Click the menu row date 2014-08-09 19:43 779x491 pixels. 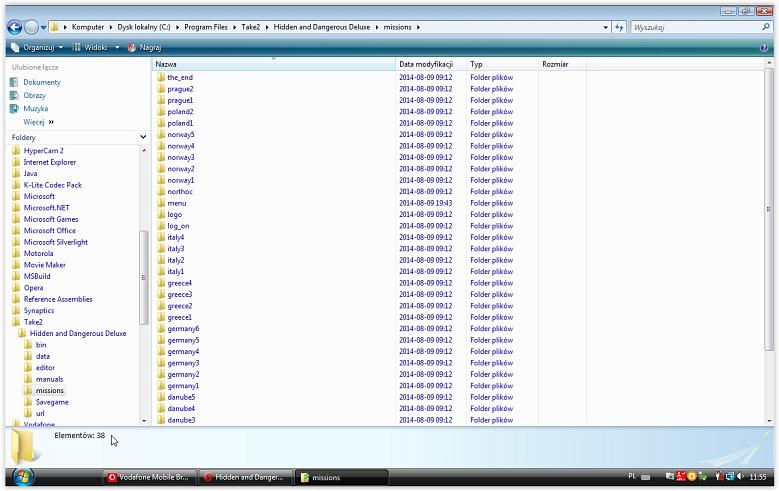pyautogui.click(x=426, y=203)
